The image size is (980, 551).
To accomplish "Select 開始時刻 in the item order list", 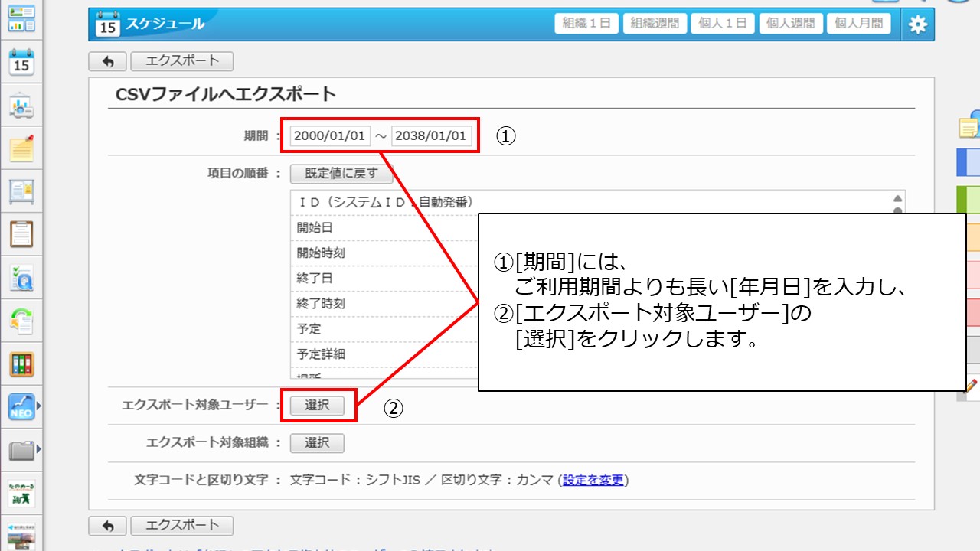I will [x=316, y=253].
